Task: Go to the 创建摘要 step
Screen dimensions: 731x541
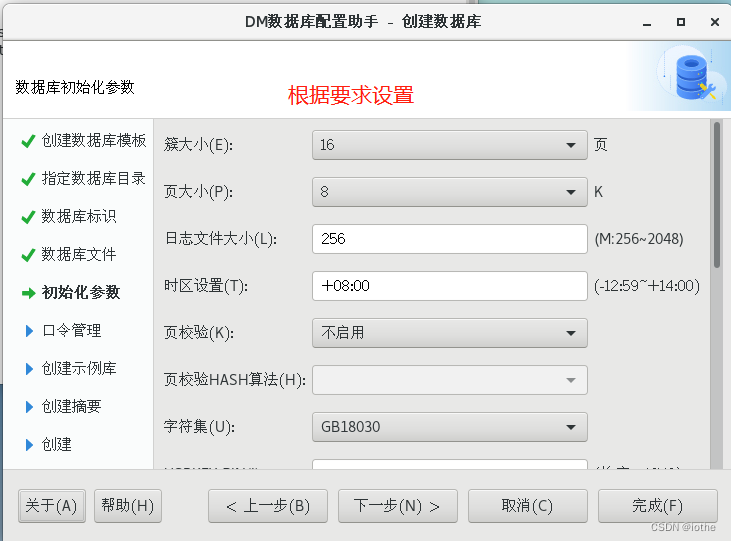Action: tap(71, 407)
